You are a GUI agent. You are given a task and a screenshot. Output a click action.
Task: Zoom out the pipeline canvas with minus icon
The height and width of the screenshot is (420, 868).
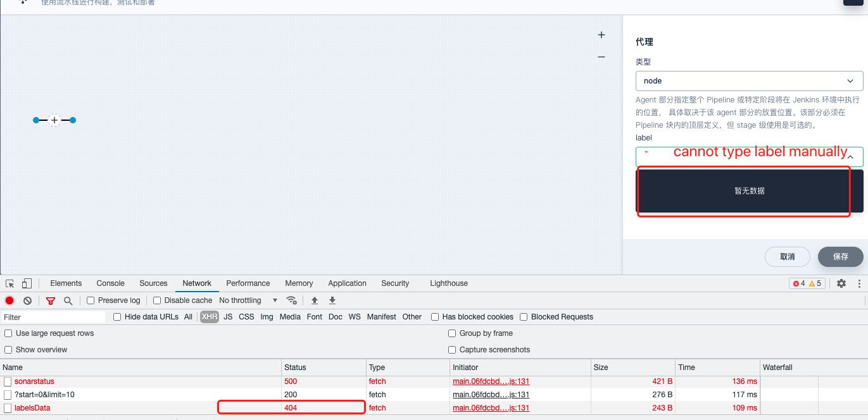(x=601, y=57)
